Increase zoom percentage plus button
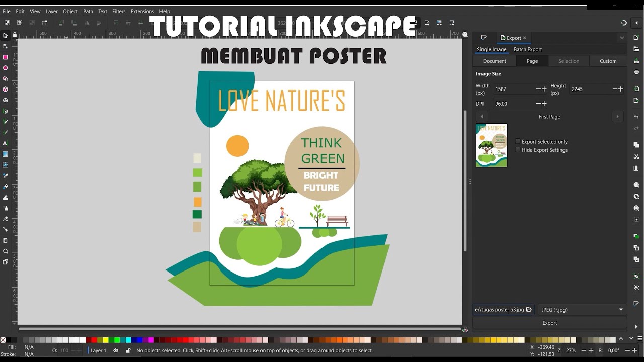This screenshot has height=362, width=644. [591, 350]
